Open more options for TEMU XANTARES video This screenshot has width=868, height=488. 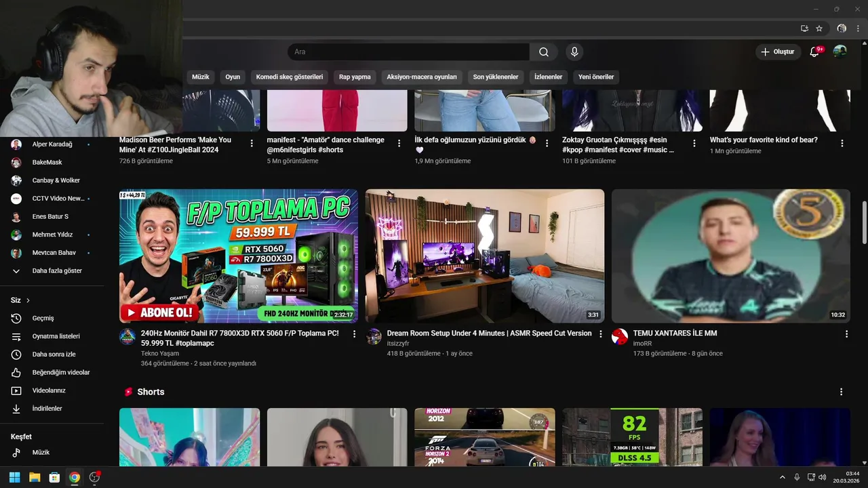[x=846, y=334]
